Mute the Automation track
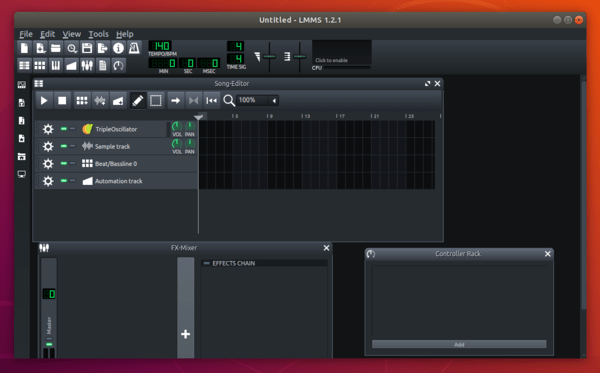Screen dimensions: 600x373 pyautogui.click(x=64, y=181)
